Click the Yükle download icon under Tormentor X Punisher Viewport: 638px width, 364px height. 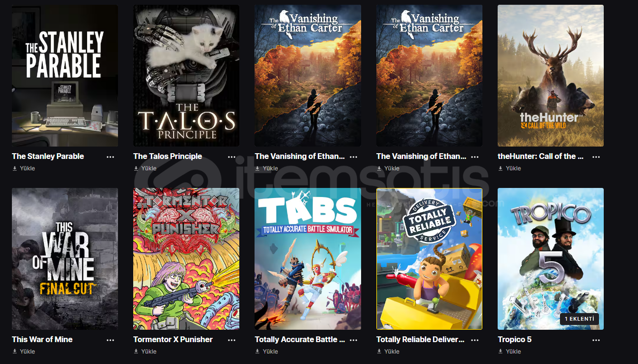[136, 352]
